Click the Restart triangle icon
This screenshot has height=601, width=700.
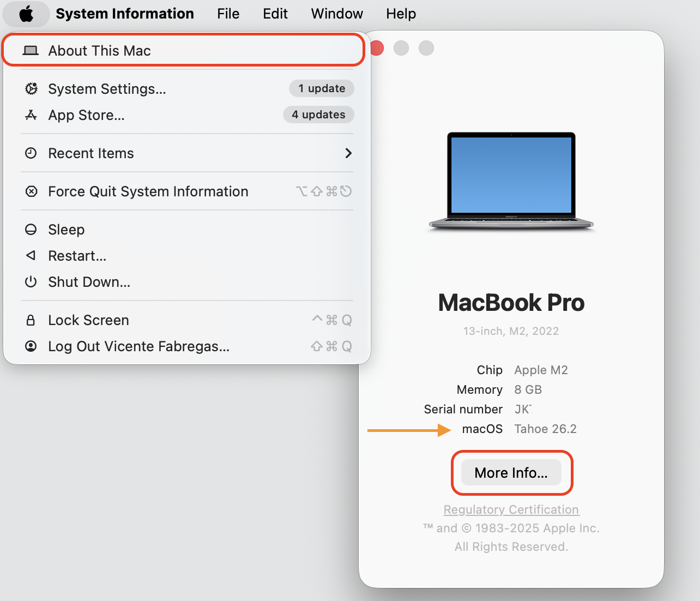click(x=31, y=255)
